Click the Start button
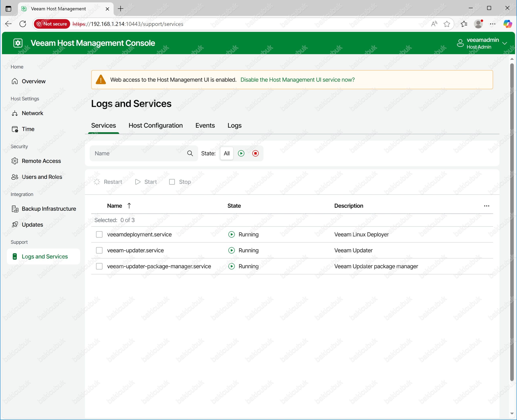The image size is (517, 420). pos(146,182)
